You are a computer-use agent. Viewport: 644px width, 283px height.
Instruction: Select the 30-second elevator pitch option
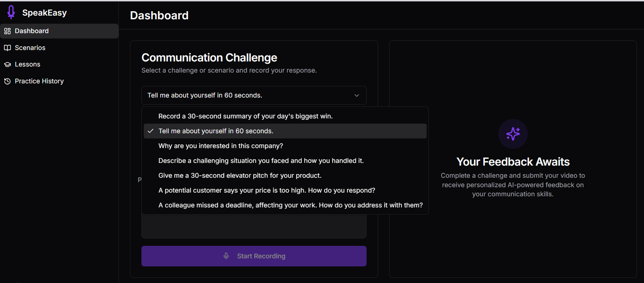tap(240, 176)
